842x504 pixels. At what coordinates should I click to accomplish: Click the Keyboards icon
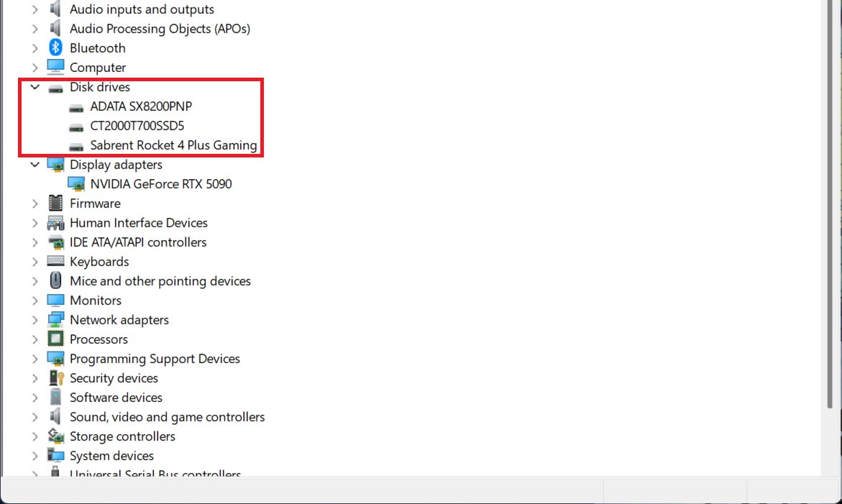click(x=55, y=261)
